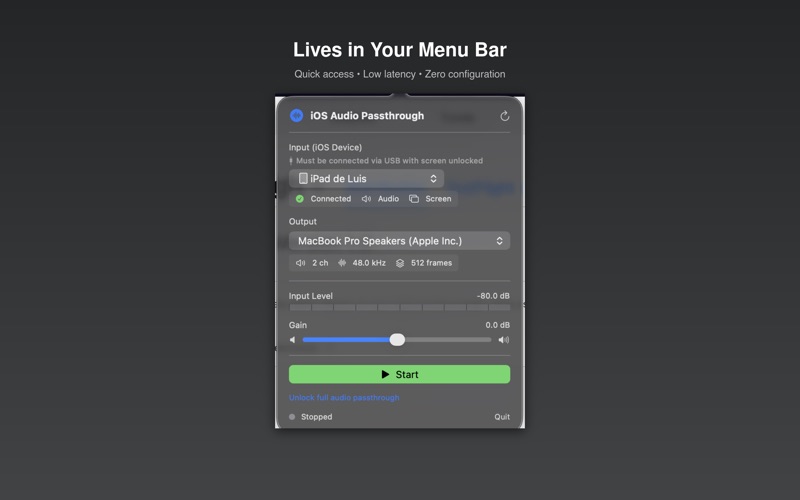Click the 2 ch speaker icon
The width and height of the screenshot is (800, 500).
301,263
